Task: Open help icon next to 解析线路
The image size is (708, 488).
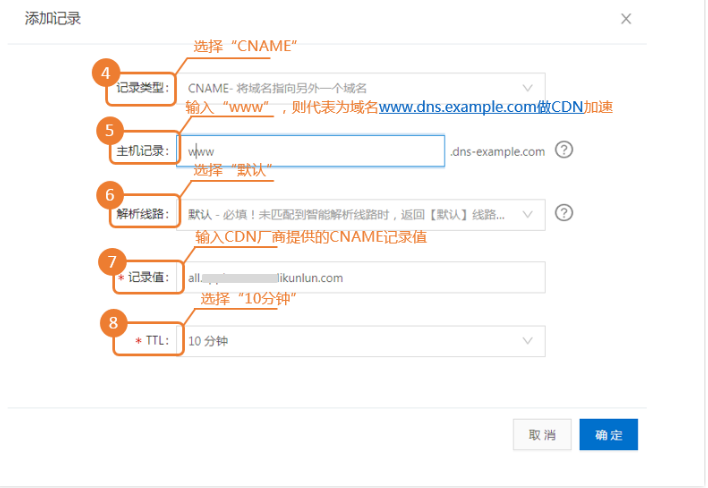Action: coord(564,213)
